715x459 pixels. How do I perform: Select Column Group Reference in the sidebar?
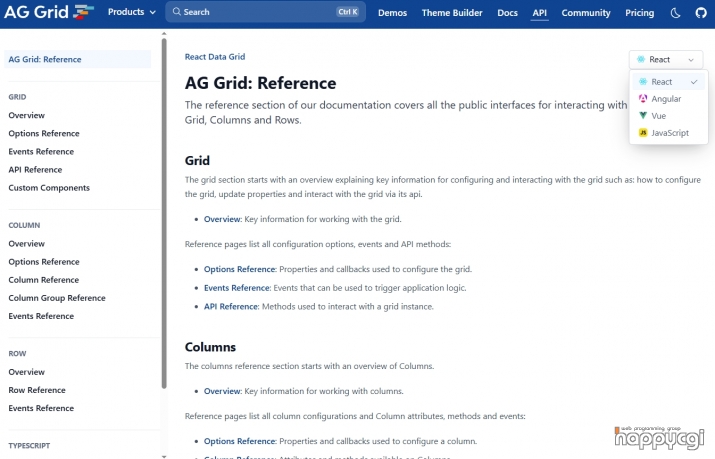[x=57, y=298]
